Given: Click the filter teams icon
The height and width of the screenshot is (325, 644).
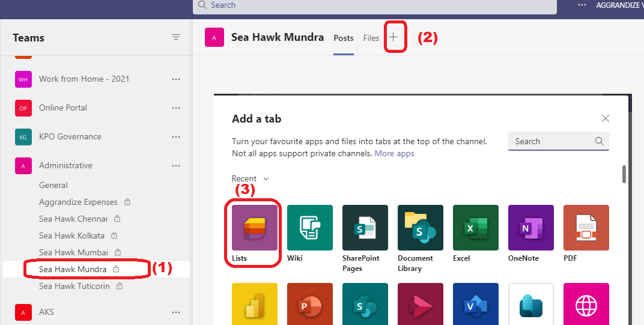Looking at the screenshot, I should [176, 37].
